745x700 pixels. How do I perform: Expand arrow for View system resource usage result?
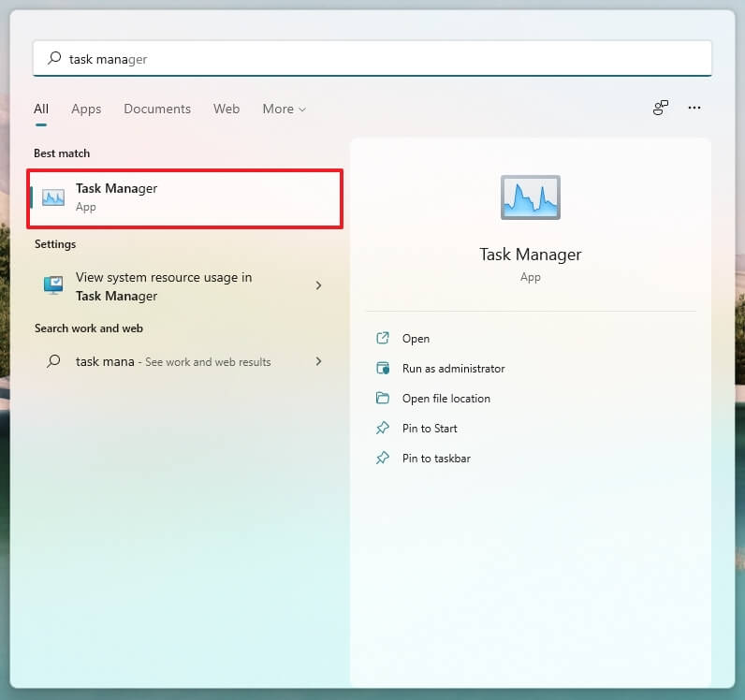click(318, 285)
